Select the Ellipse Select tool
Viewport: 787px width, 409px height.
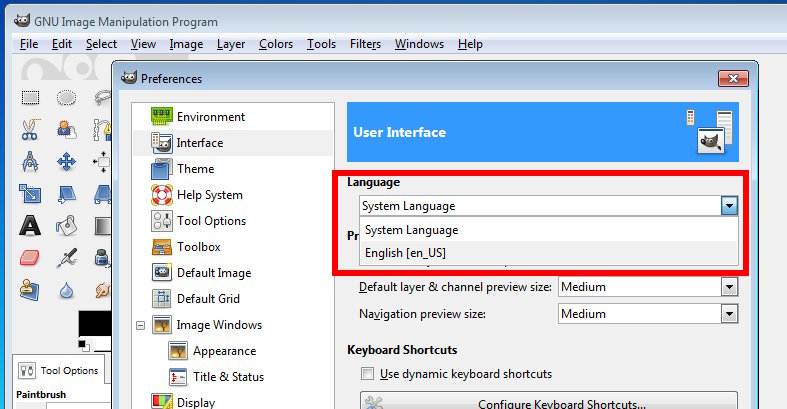(66, 97)
